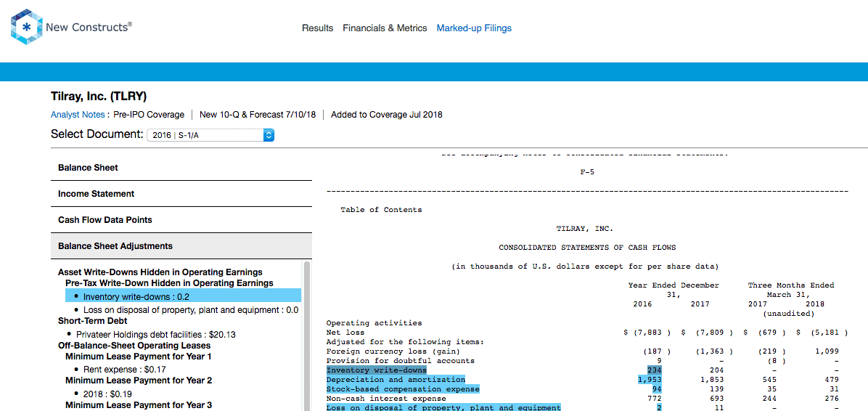The width and height of the screenshot is (868, 411).
Task: Click Provision for doubtful accounts row
Action: (400, 361)
